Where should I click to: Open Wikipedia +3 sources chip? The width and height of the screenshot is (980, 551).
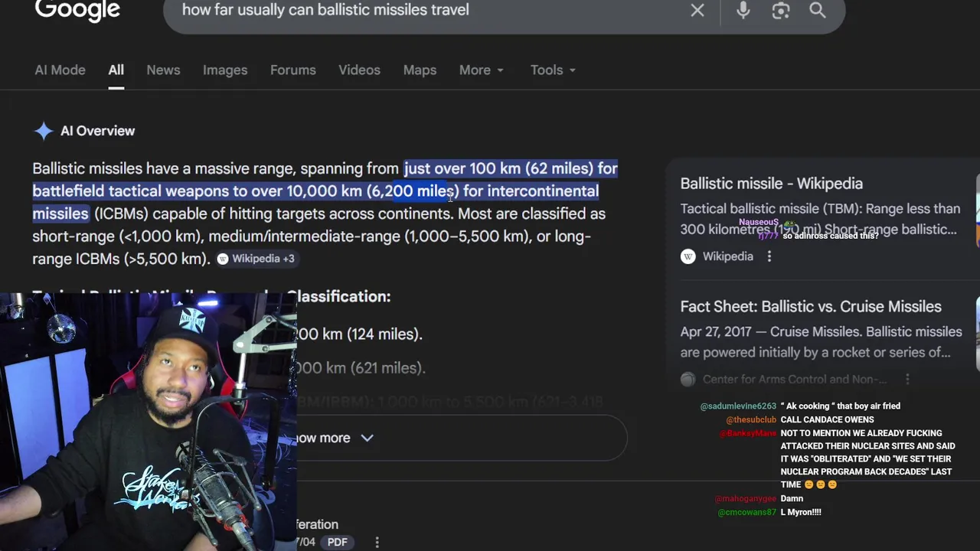coord(256,259)
